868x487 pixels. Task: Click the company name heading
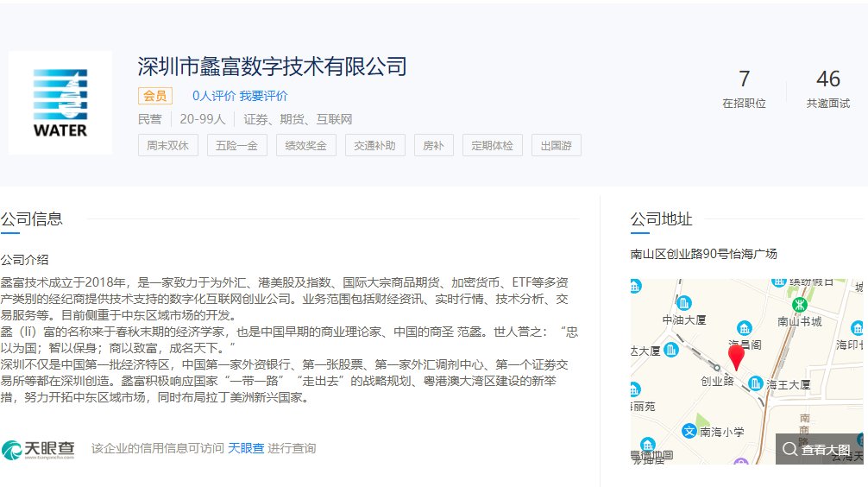pos(273,66)
